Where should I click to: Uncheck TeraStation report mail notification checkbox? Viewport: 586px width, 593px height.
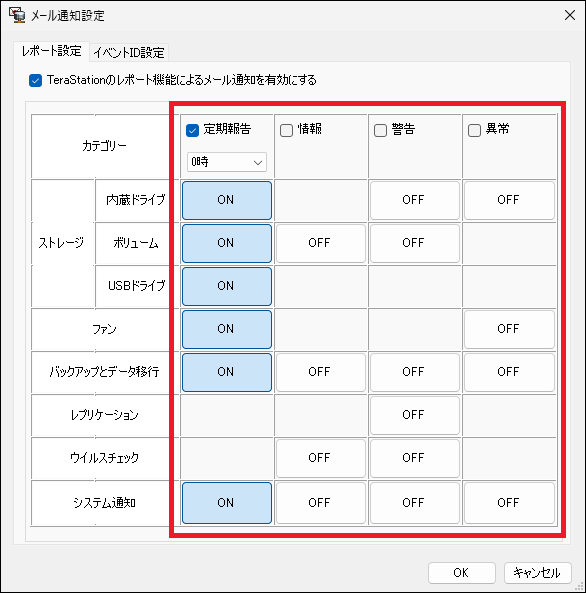tap(36, 81)
